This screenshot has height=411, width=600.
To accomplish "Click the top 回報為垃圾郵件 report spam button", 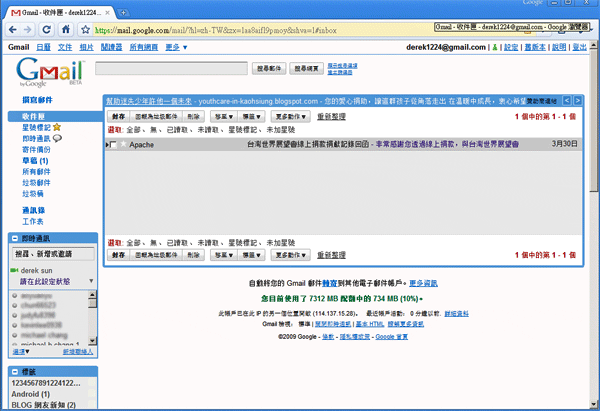I will (157, 116).
